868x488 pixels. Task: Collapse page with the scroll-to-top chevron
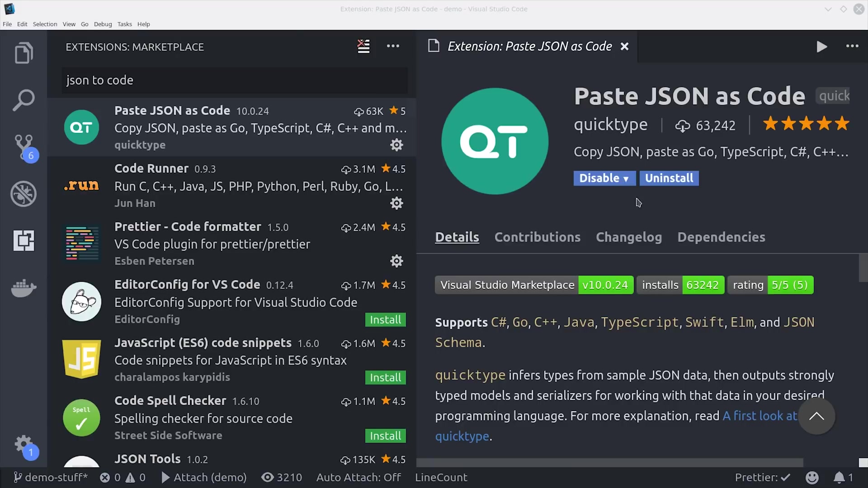click(817, 416)
